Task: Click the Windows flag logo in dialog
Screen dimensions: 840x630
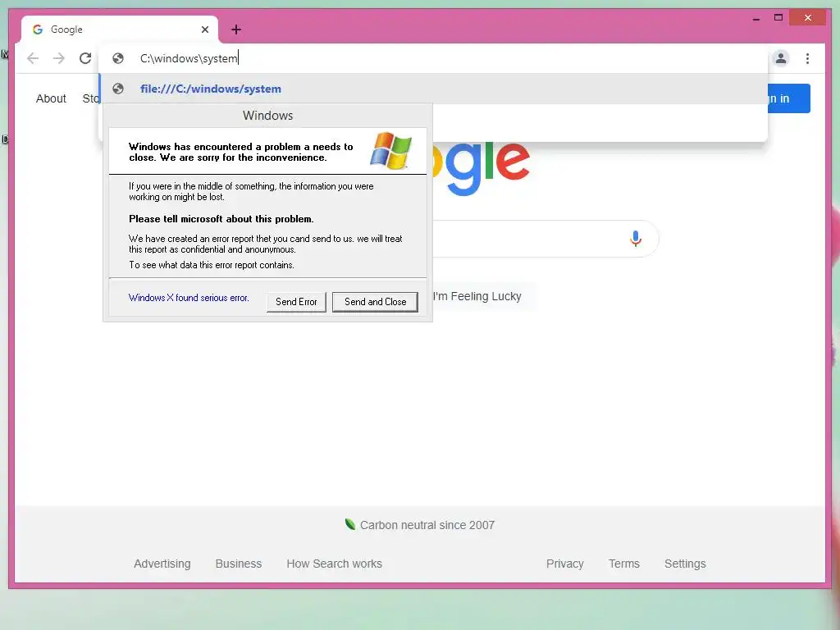Action: point(391,151)
